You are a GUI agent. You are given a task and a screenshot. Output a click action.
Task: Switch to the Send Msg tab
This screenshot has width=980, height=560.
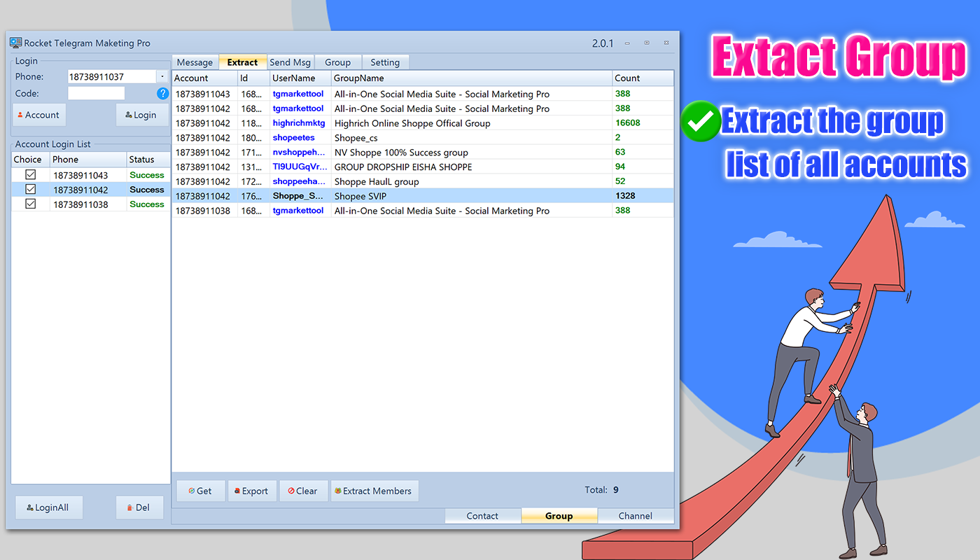(290, 62)
